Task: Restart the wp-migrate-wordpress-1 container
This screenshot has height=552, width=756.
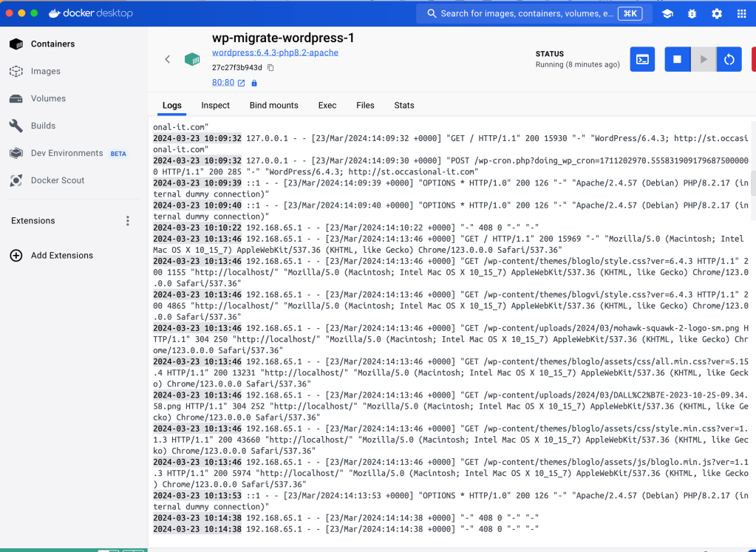Action: click(729, 59)
